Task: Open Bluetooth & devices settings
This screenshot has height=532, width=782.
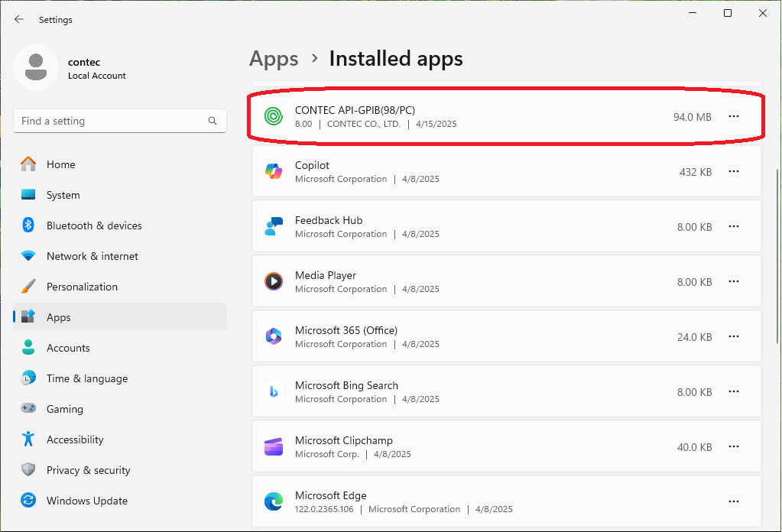Action: [x=120, y=225]
